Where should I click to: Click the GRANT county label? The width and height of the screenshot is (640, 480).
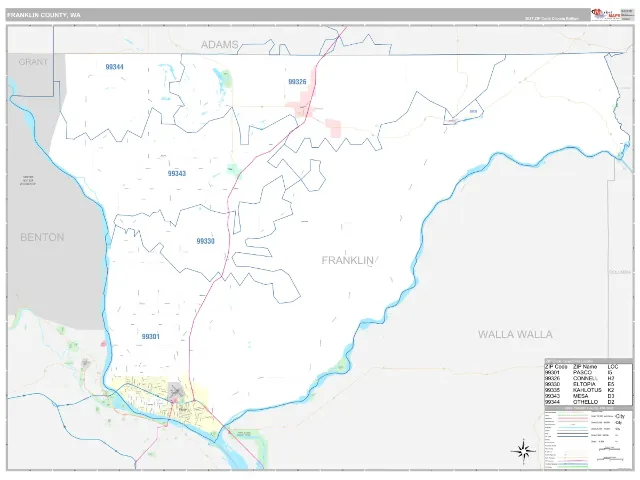pos(33,62)
